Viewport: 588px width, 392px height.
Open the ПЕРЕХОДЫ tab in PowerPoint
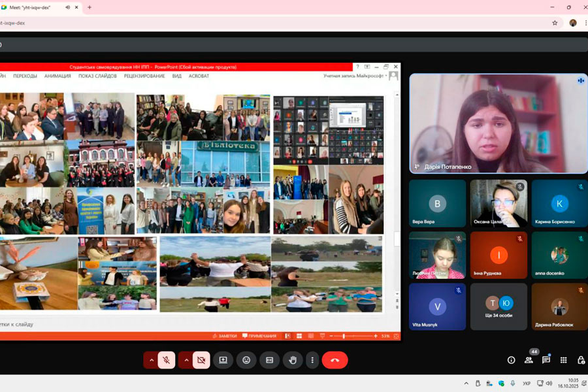click(25, 76)
